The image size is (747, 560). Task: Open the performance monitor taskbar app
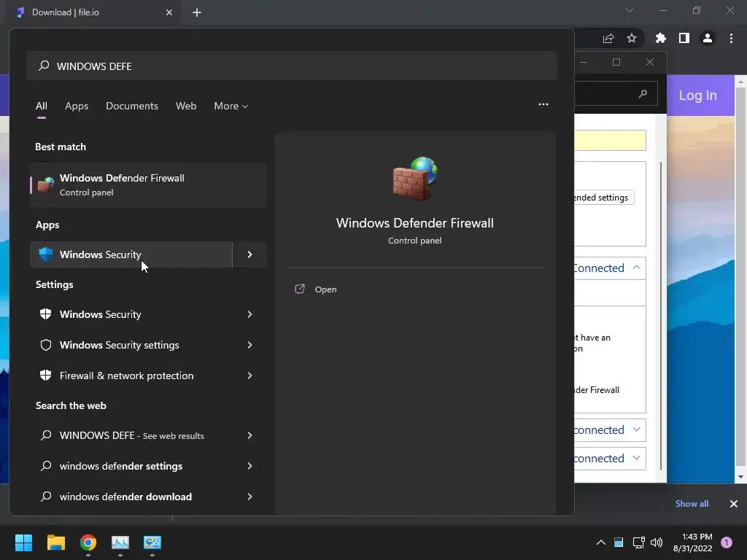tap(120, 542)
